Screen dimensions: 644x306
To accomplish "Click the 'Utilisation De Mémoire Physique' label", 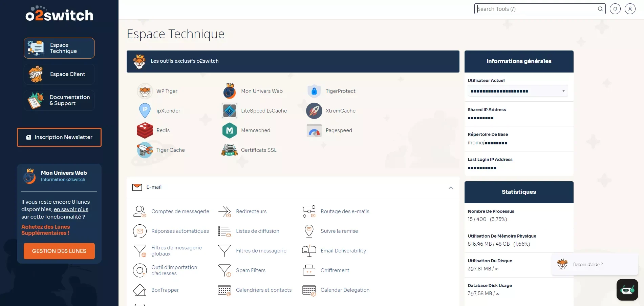I will pyautogui.click(x=502, y=236).
